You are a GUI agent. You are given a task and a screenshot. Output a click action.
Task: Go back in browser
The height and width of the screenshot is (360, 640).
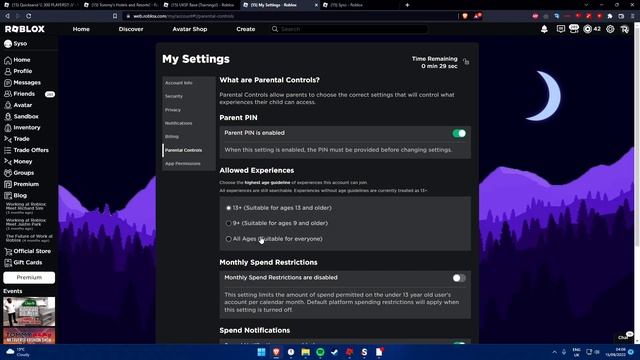click(x=7, y=16)
